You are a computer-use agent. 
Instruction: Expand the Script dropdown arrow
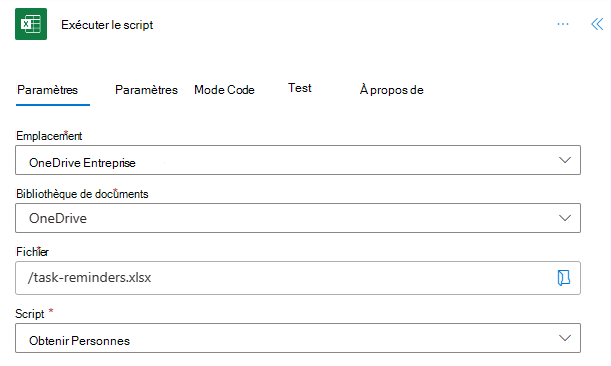[565, 338]
